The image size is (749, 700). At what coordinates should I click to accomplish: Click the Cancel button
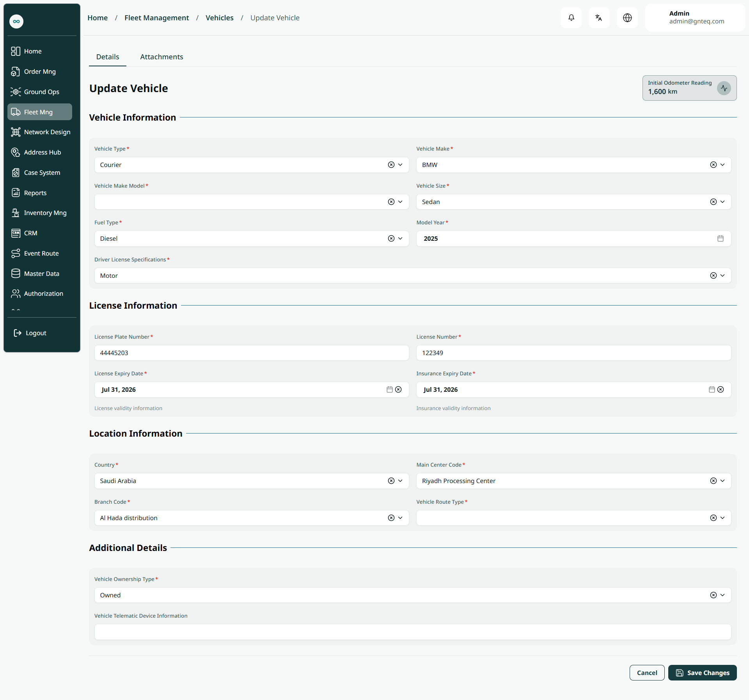[647, 673]
